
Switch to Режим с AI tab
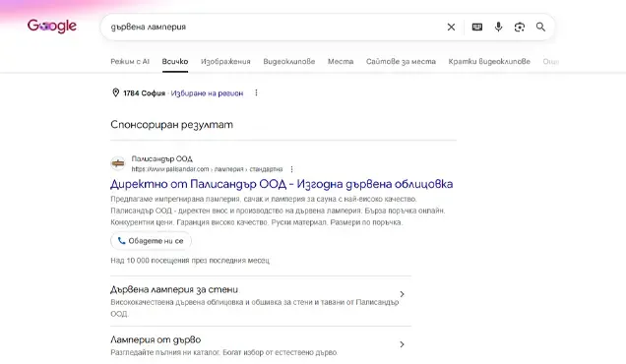130,61
